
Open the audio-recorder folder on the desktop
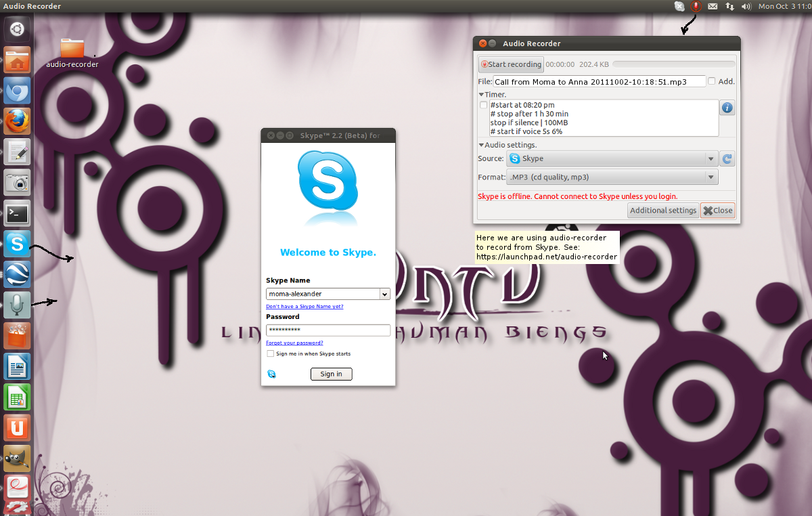[72, 53]
